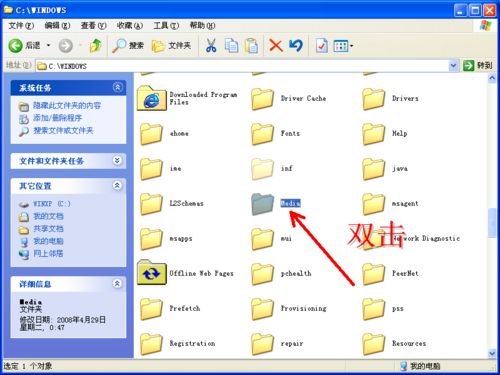Open the Tools (工具) menu
This screenshot has width=500, height=375.
(x=166, y=25)
